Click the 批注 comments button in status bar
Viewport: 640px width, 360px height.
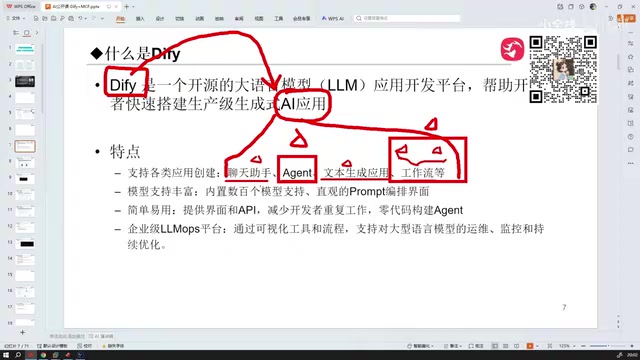tap(476, 346)
